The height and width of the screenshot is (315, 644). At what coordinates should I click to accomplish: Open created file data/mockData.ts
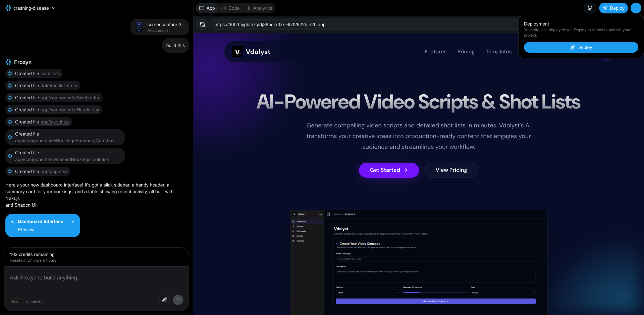pyautogui.click(x=59, y=86)
